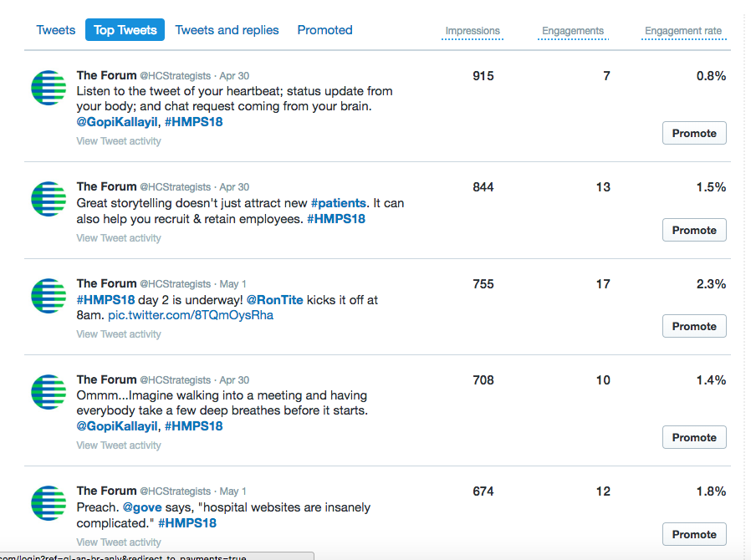
Task: Open @GopiKallayil mention in heartbeat tweet
Action: [117, 122]
